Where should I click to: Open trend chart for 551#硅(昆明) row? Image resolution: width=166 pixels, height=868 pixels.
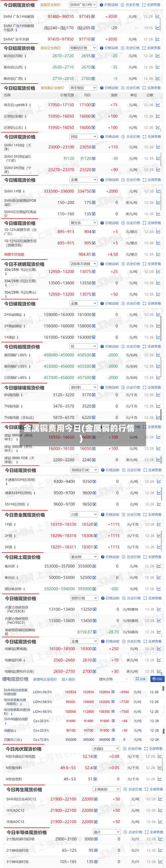point(159,504)
